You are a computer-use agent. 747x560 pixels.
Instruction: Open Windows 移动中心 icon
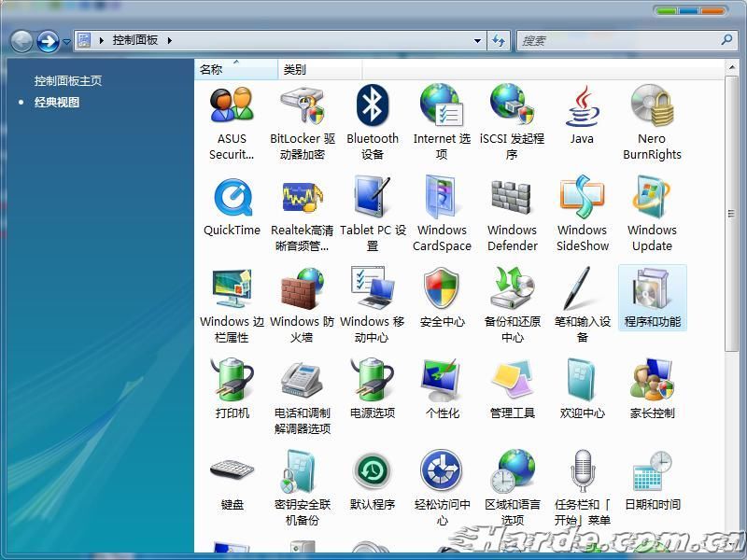pyautogui.click(x=372, y=306)
